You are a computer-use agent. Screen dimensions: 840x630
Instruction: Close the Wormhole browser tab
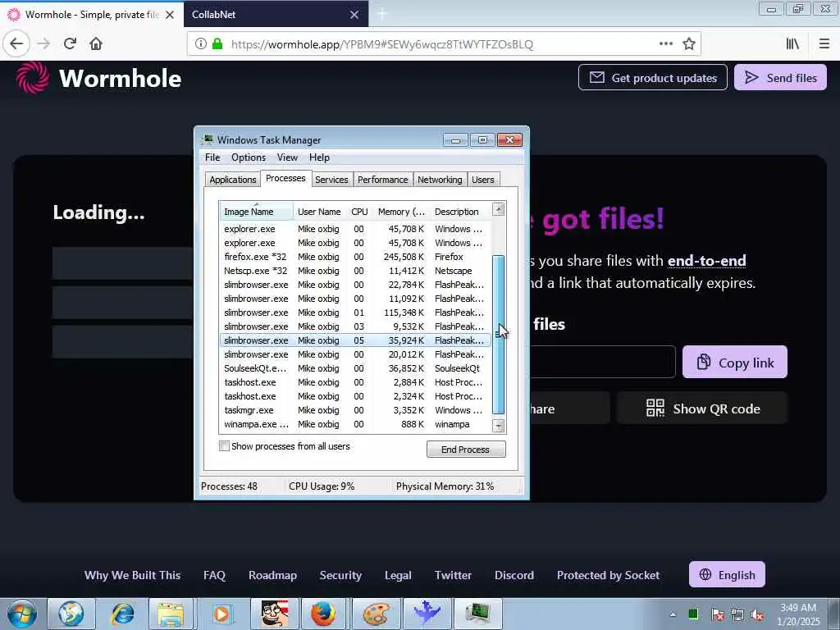coord(170,15)
